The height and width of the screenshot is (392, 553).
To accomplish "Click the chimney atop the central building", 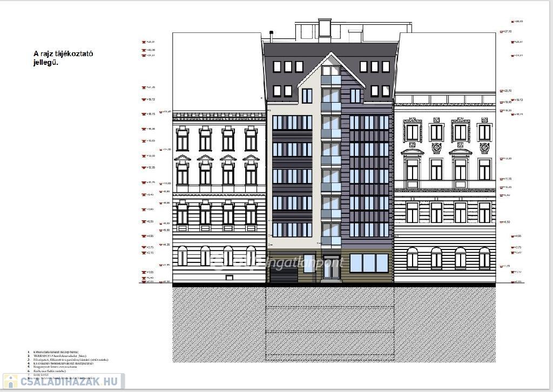I will tap(325, 26).
